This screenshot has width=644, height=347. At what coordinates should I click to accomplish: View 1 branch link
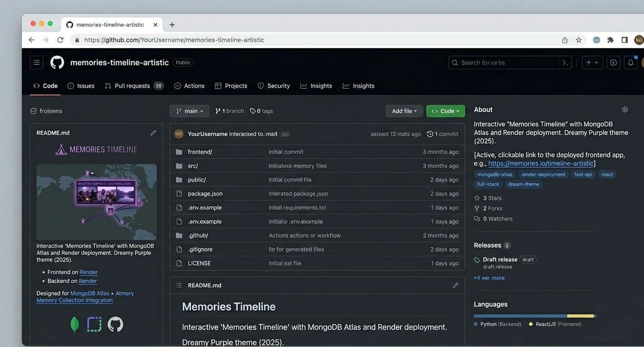229,111
